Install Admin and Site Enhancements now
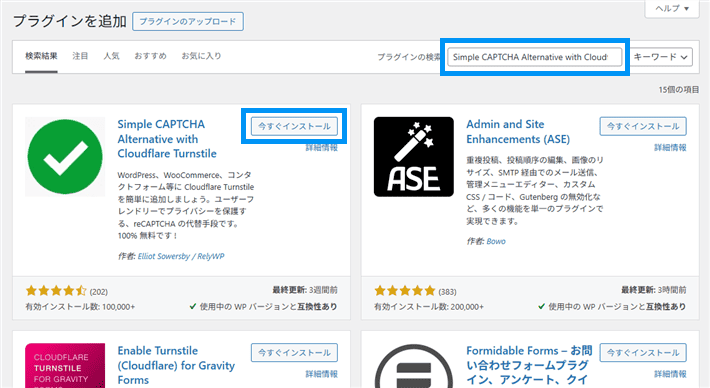710x388 pixels. click(643, 126)
